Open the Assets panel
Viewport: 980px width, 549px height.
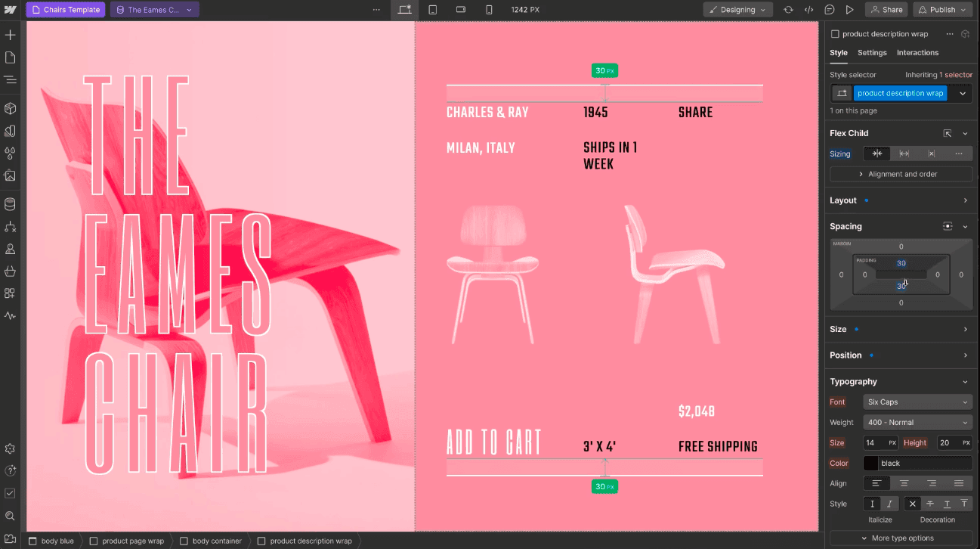click(x=11, y=176)
